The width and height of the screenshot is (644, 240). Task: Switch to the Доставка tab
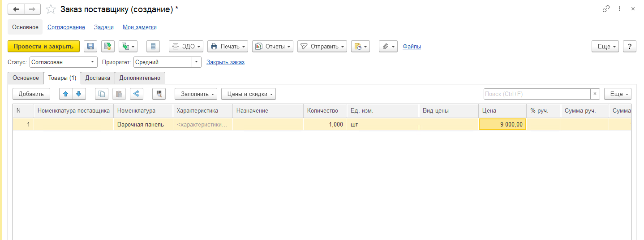98,78
